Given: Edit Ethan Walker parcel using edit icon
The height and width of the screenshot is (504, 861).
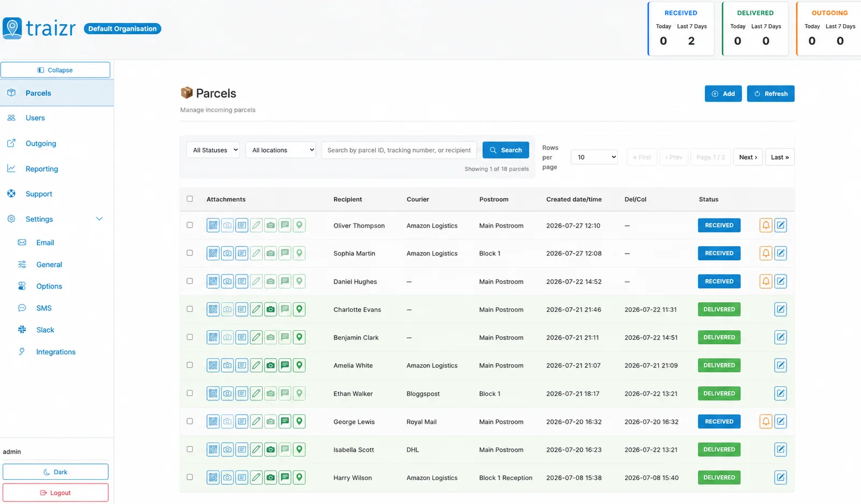Looking at the screenshot, I should 781,393.
